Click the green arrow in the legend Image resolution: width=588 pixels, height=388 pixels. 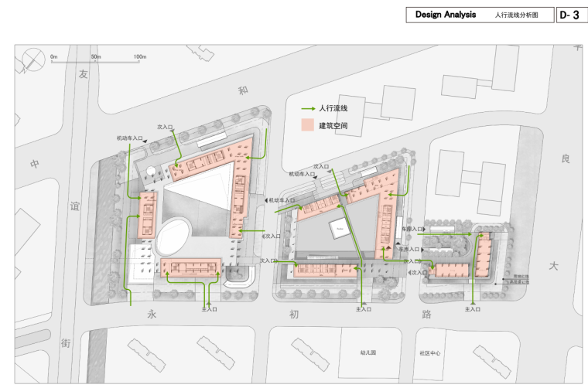[307, 109]
